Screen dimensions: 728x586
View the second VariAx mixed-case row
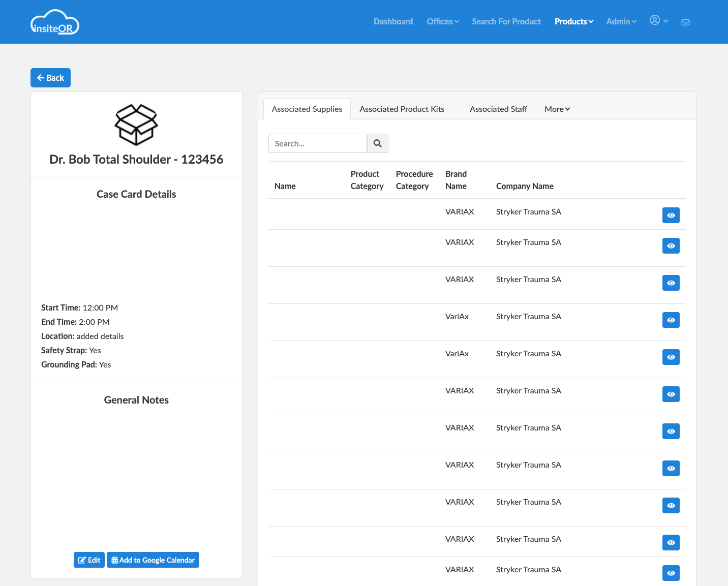coord(671,357)
